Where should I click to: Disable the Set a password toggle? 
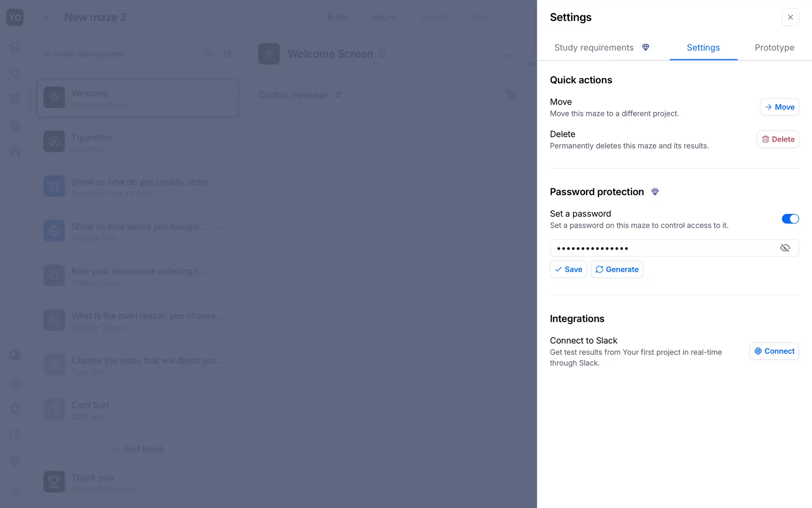pos(790,219)
